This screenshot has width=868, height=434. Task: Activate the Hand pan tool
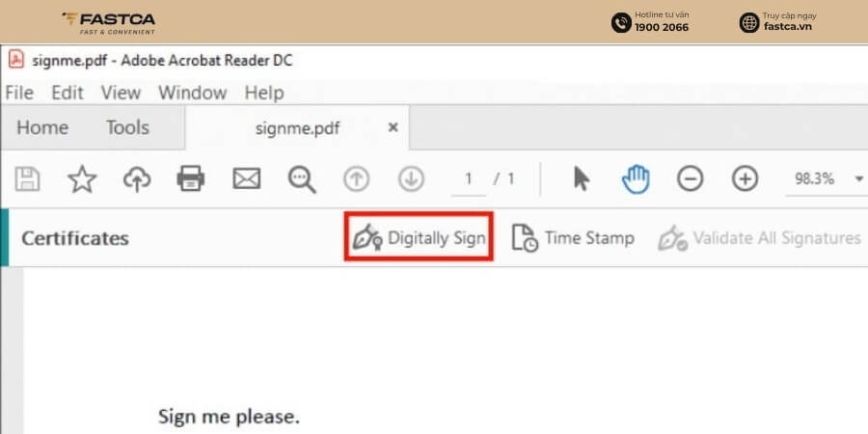(636, 179)
